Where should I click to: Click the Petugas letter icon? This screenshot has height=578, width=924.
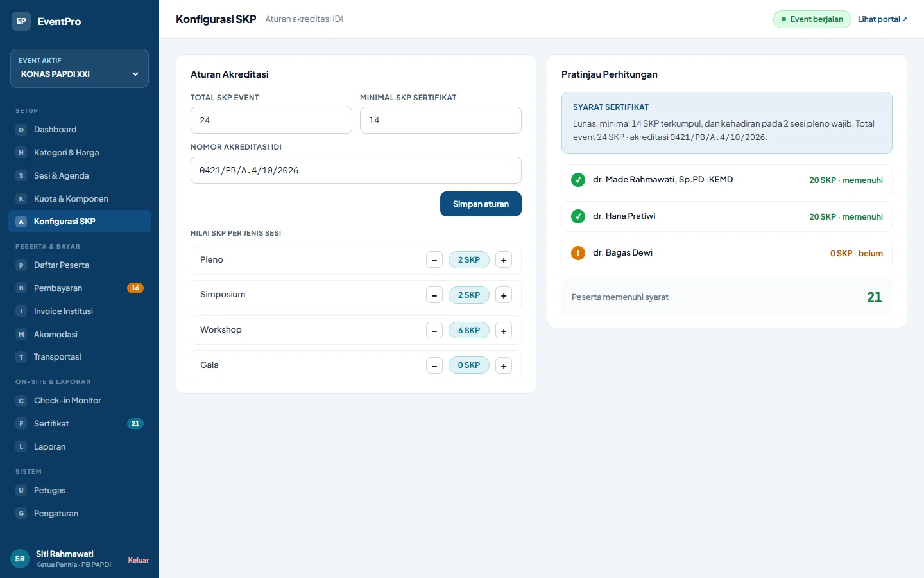21,491
